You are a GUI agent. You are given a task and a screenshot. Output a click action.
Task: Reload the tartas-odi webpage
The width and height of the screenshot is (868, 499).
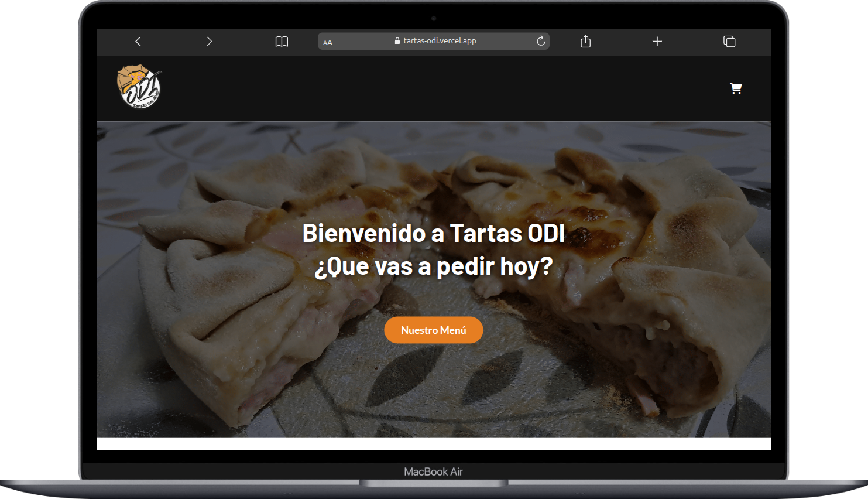(540, 40)
